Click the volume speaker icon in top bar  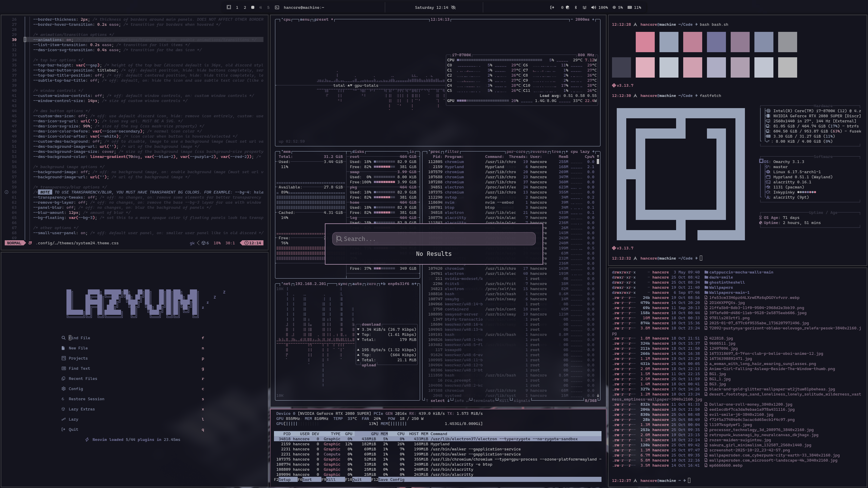pyautogui.click(x=593, y=7)
